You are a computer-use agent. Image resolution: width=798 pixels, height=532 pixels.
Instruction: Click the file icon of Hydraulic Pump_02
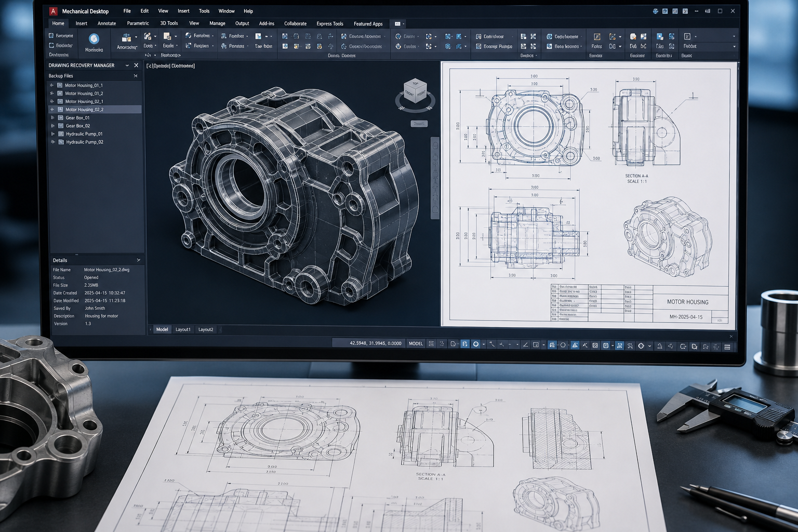61,142
